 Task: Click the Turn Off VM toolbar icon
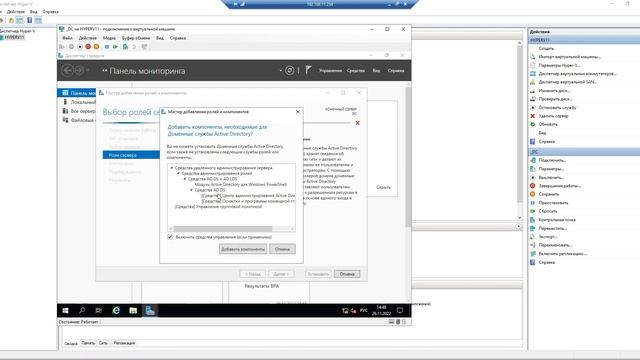(80, 47)
